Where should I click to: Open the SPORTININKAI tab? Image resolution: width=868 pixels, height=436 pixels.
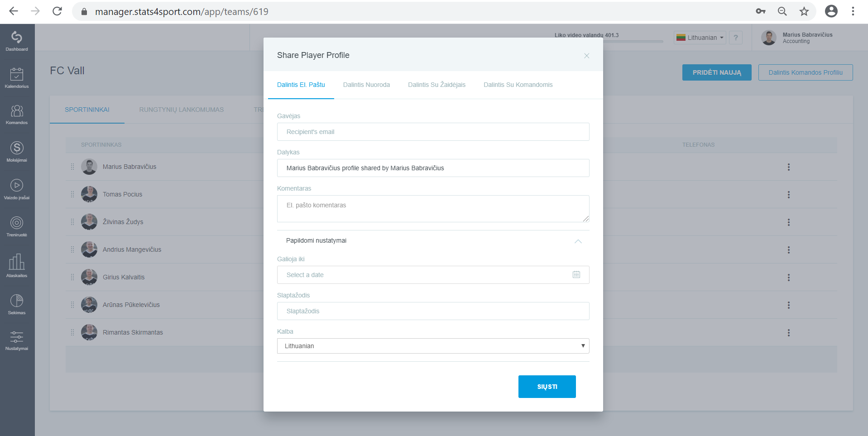[x=87, y=110]
